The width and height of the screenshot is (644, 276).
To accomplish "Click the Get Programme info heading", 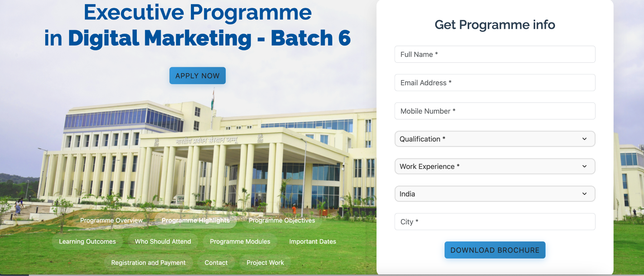I will coord(495,25).
